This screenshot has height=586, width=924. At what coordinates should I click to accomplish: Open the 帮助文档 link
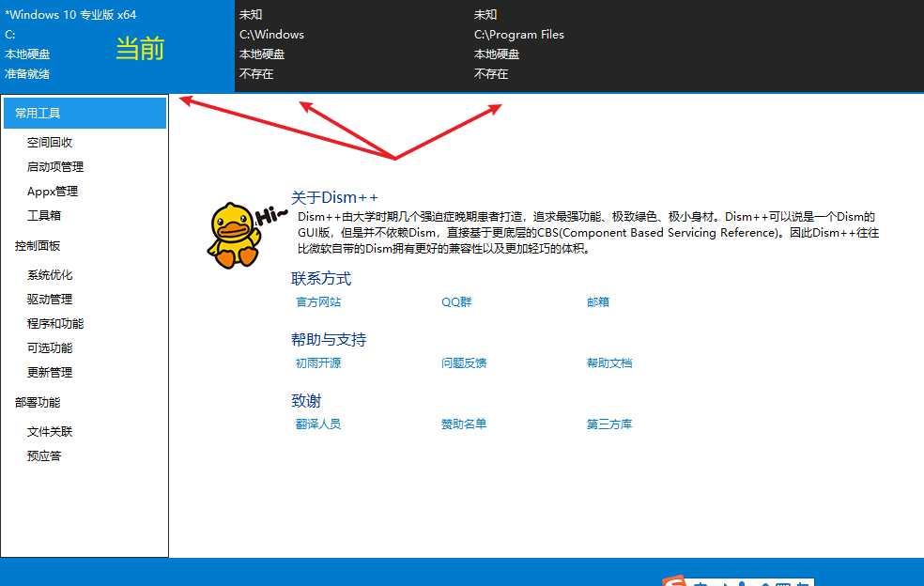[609, 363]
